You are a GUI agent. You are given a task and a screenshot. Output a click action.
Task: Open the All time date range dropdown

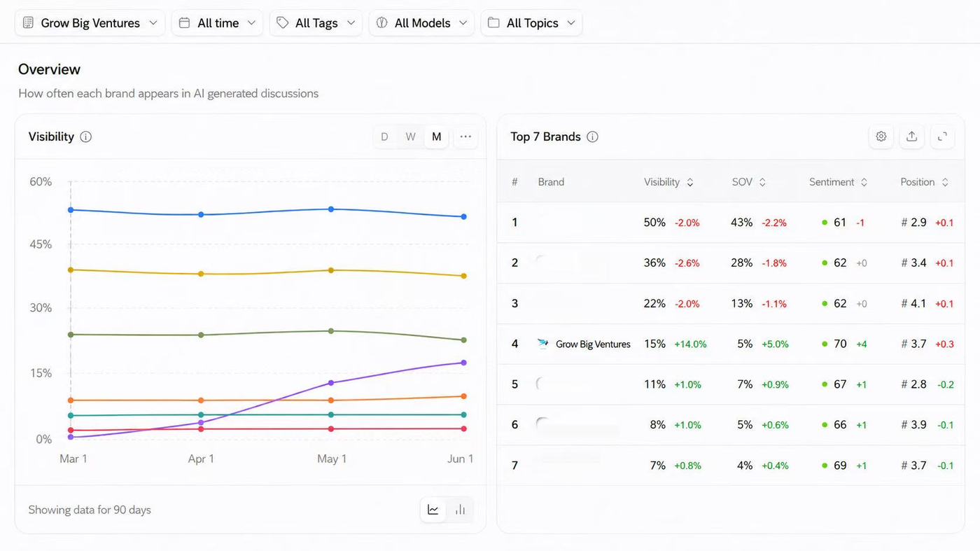[x=217, y=23]
